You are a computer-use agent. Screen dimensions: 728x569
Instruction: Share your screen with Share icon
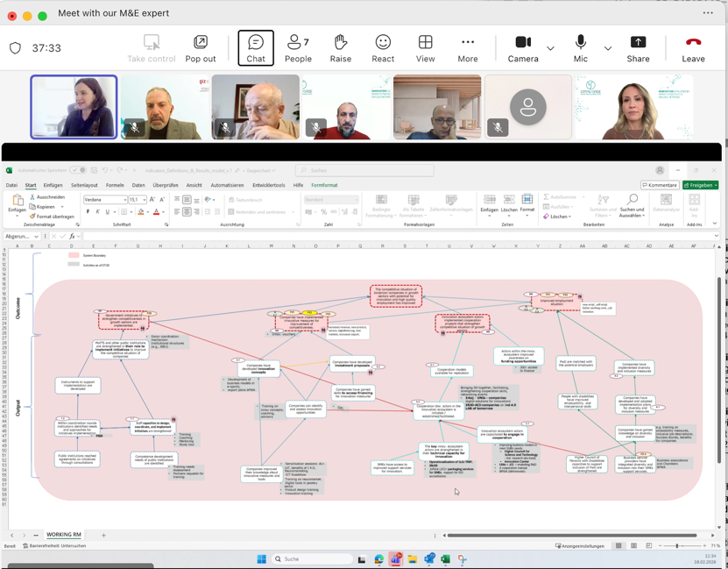(x=638, y=48)
